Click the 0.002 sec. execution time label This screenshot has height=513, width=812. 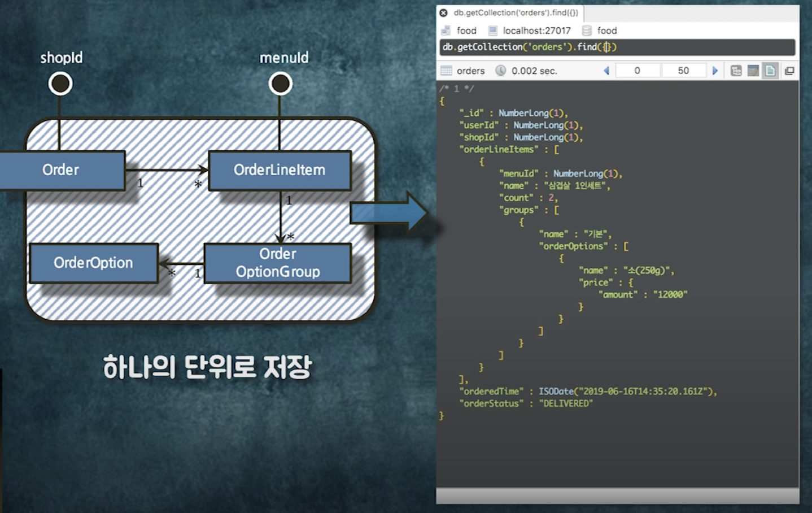pos(534,71)
